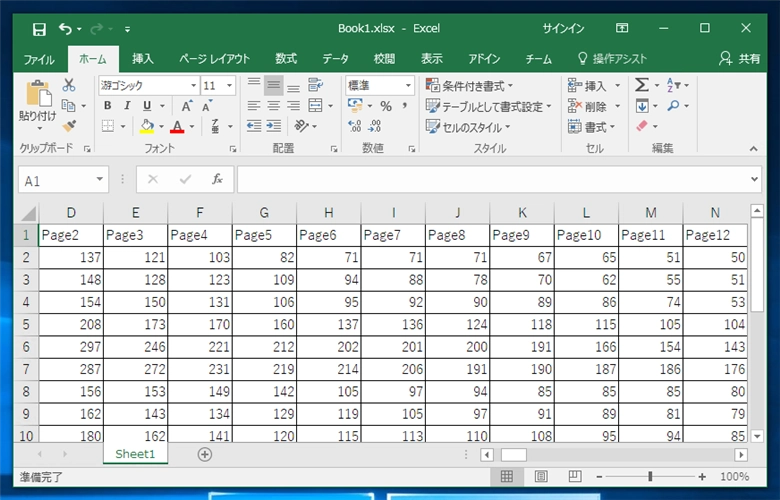Open the number format 標準 dropdown
780x500 pixels.
pos(408,86)
